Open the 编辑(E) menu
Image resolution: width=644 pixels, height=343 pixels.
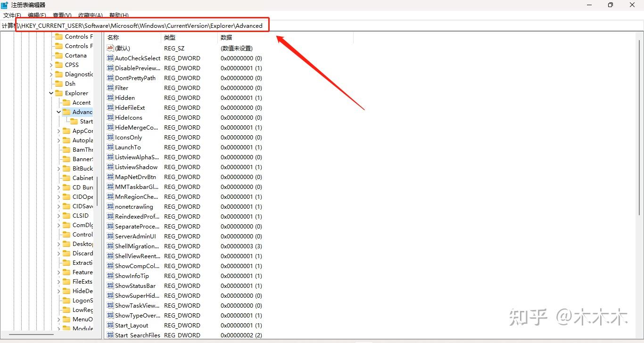pyautogui.click(x=37, y=16)
